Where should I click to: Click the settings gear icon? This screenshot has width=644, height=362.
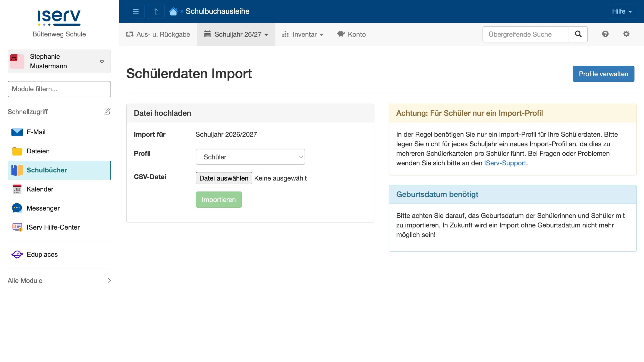[626, 34]
